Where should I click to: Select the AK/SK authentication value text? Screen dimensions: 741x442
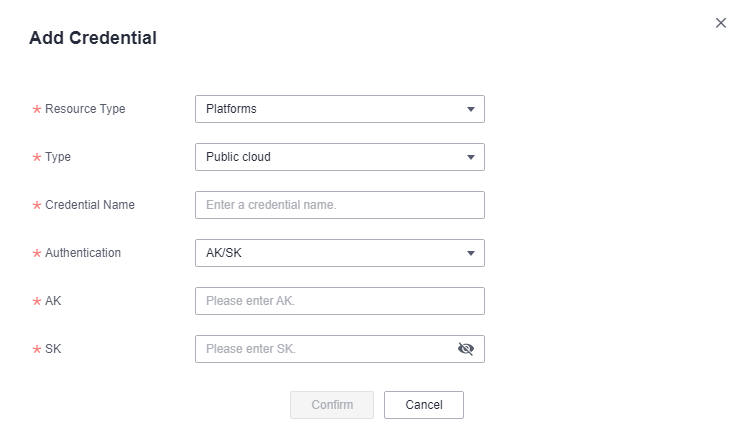pos(224,253)
